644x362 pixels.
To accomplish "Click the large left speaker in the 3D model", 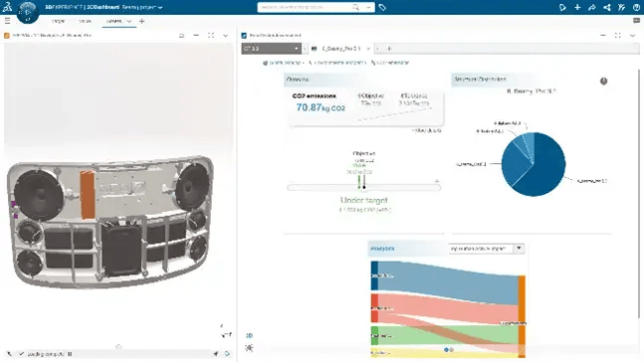I will click(39, 194).
